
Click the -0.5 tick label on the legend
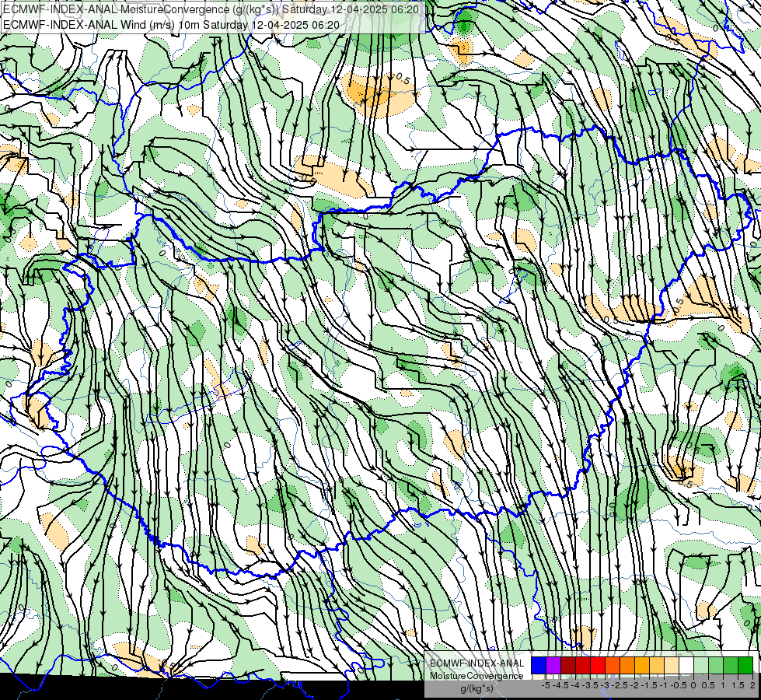pyautogui.click(x=679, y=685)
